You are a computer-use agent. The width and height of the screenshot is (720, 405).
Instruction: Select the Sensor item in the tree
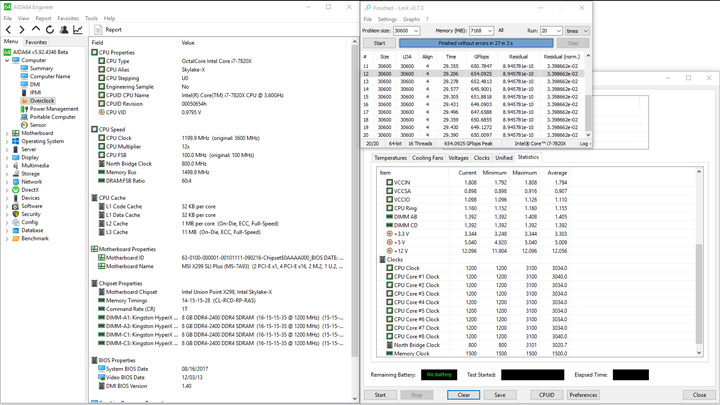point(37,125)
